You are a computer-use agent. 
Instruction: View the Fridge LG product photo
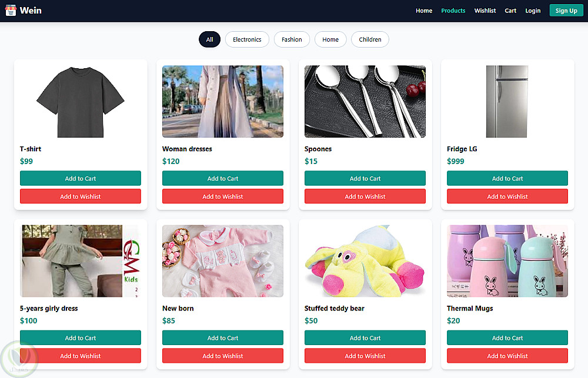pos(507,102)
